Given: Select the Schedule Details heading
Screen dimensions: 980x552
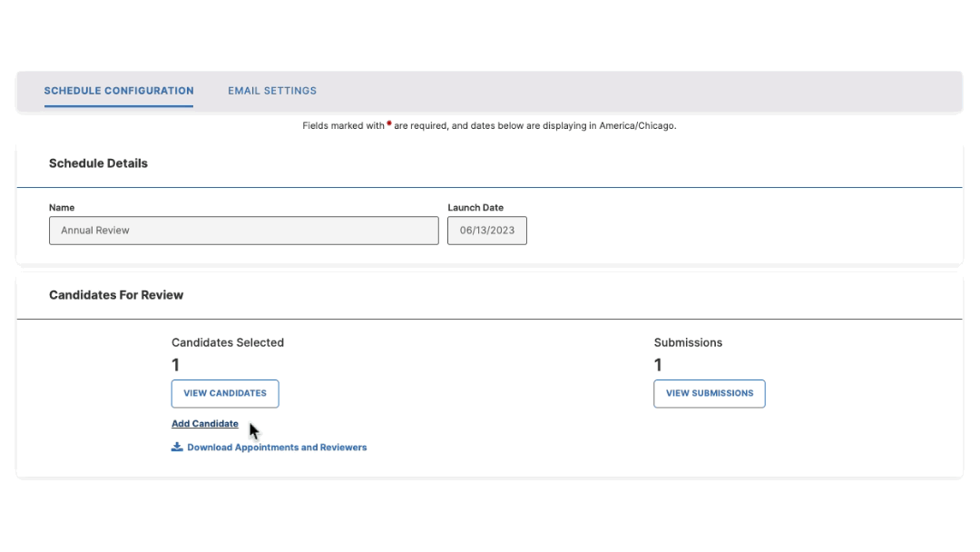Looking at the screenshot, I should click(98, 163).
